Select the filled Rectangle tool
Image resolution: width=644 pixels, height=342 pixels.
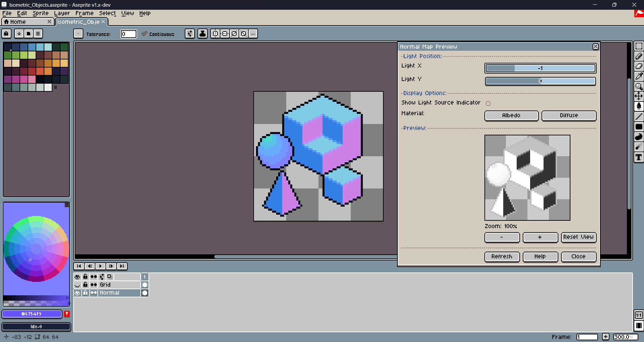[639, 127]
